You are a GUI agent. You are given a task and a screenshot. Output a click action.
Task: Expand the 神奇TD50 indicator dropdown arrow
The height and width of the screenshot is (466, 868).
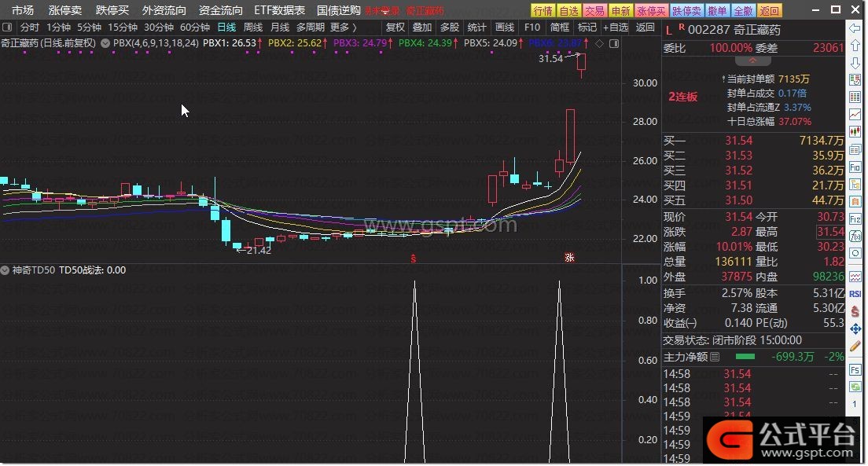(x=5, y=270)
